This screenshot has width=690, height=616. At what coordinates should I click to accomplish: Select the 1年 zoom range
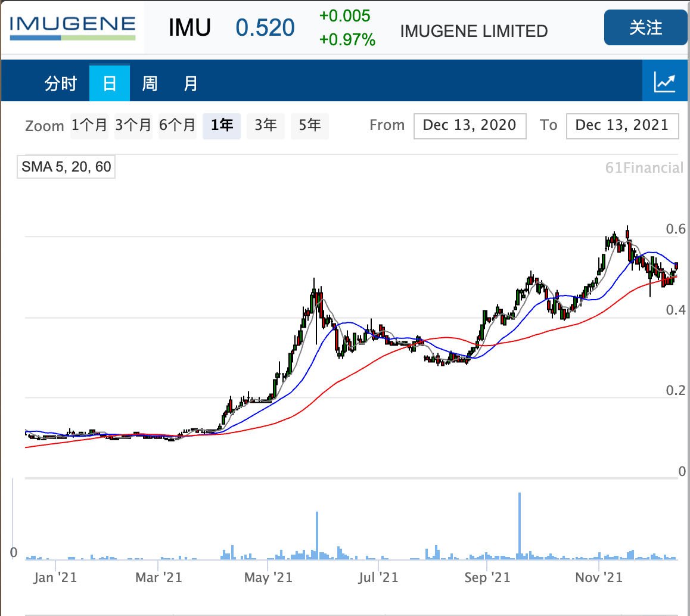pyautogui.click(x=222, y=125)
